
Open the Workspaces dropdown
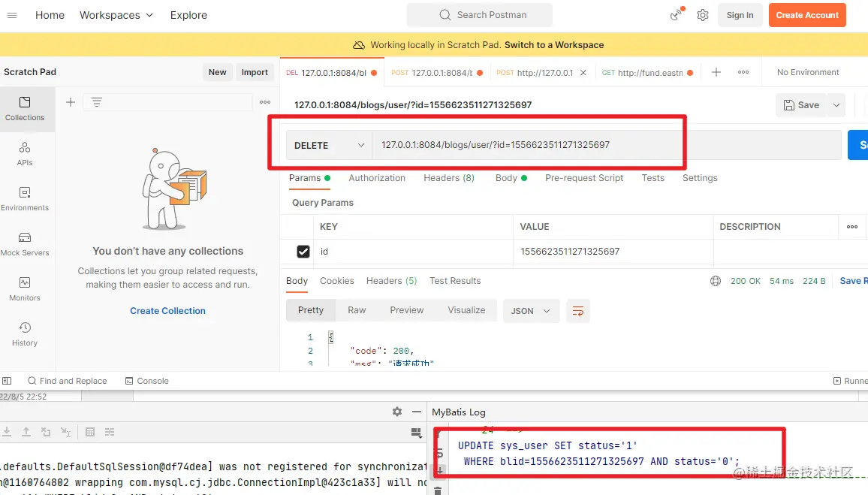(x=116, y=15)
